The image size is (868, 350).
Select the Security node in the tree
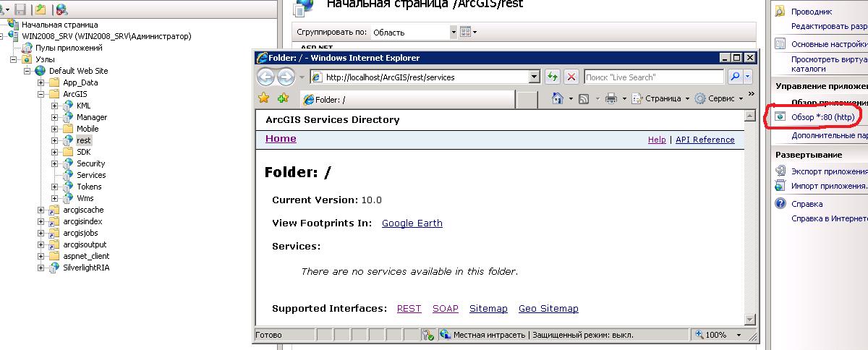[91, 163]
